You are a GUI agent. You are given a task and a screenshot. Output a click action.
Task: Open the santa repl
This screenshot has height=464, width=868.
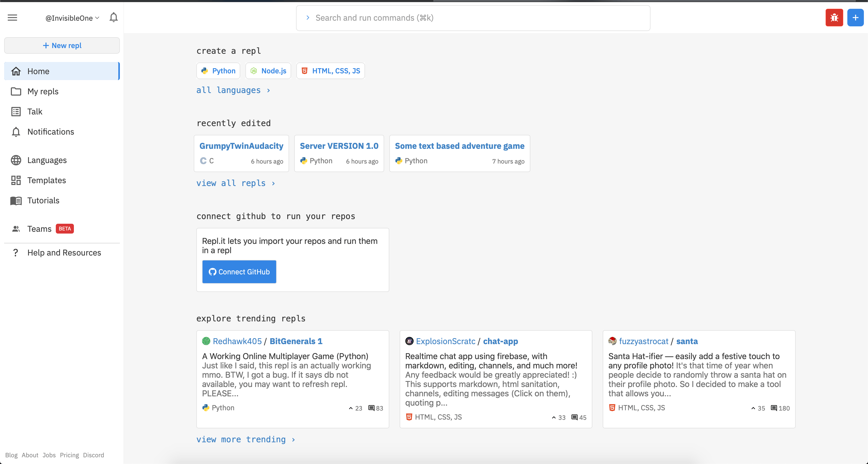click(687, 341)
